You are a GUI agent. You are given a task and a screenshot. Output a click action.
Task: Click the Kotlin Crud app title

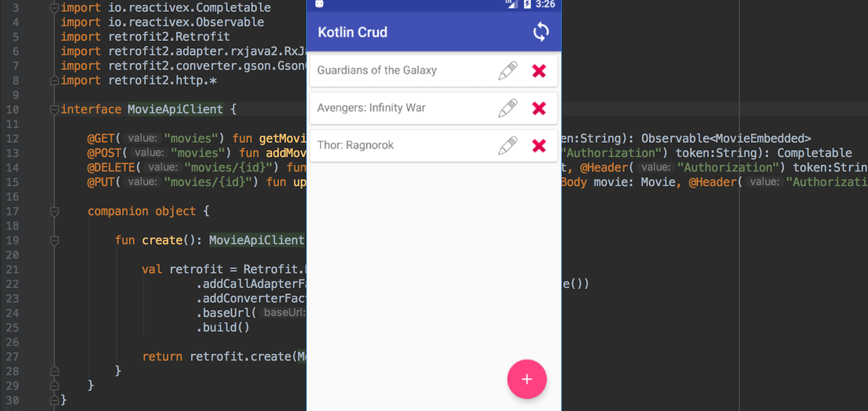tap(352, 32)
